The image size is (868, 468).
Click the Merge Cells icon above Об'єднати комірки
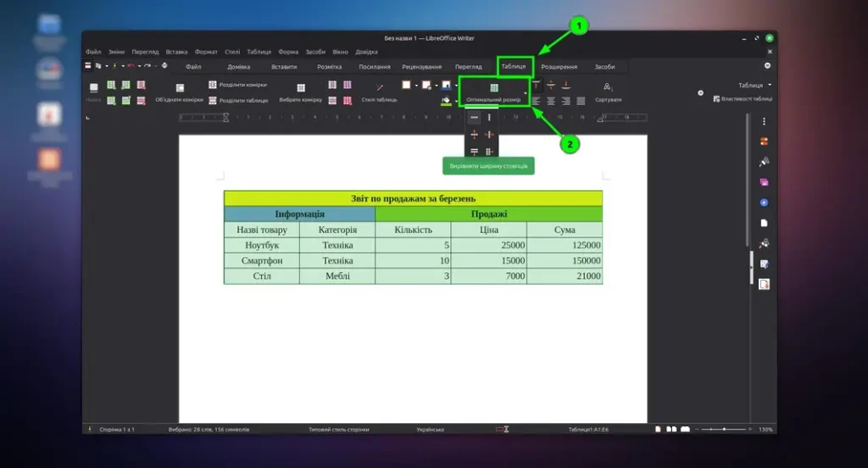(180, 87)
